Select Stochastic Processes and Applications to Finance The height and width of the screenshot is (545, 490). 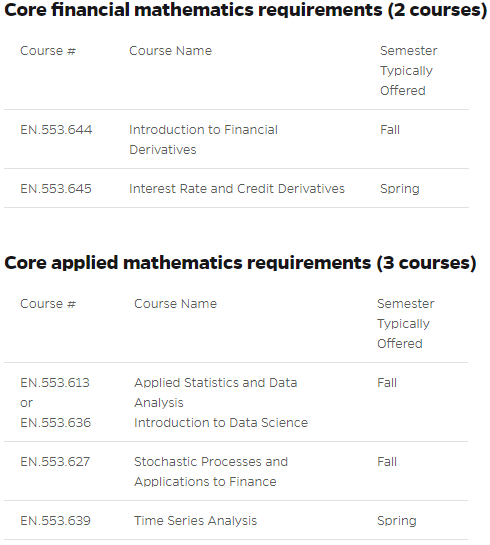211,472
